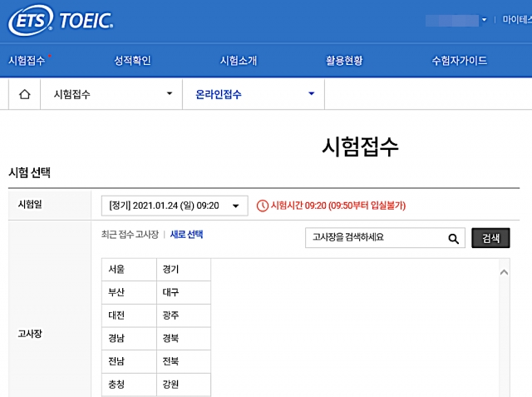Select 경기 region
Image resolution: width=532 pixels, height=397 pixels.
[184, 270]
